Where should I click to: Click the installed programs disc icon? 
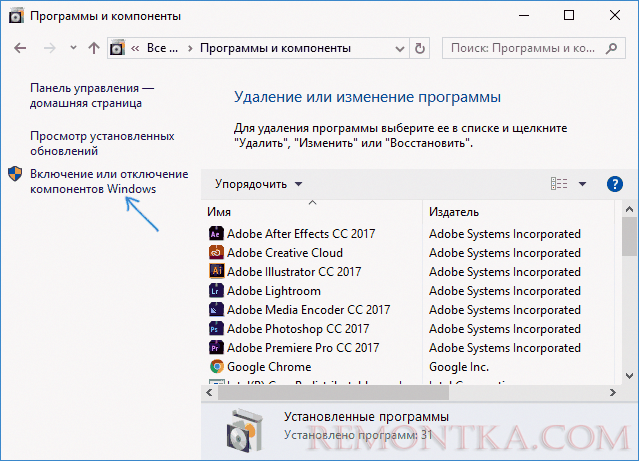244,431
